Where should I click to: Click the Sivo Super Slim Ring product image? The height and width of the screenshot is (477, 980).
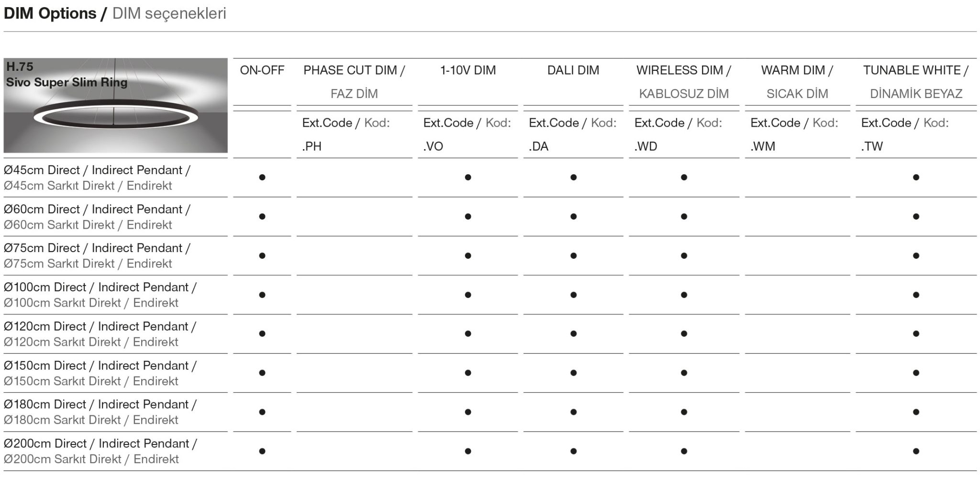pos(115,105)
